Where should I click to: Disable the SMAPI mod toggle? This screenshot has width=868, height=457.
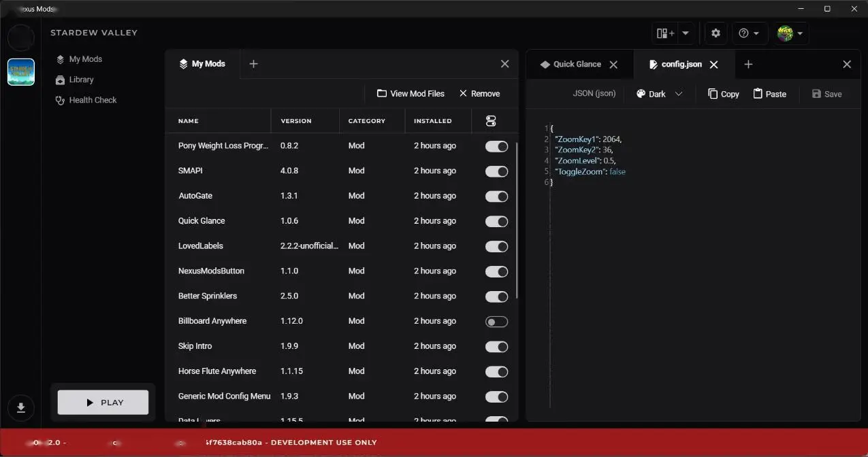496,171
